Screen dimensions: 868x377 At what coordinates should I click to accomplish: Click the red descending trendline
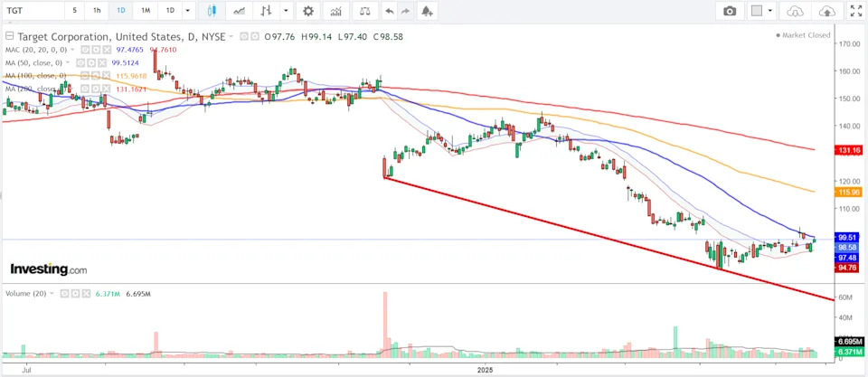pos(609,240)
